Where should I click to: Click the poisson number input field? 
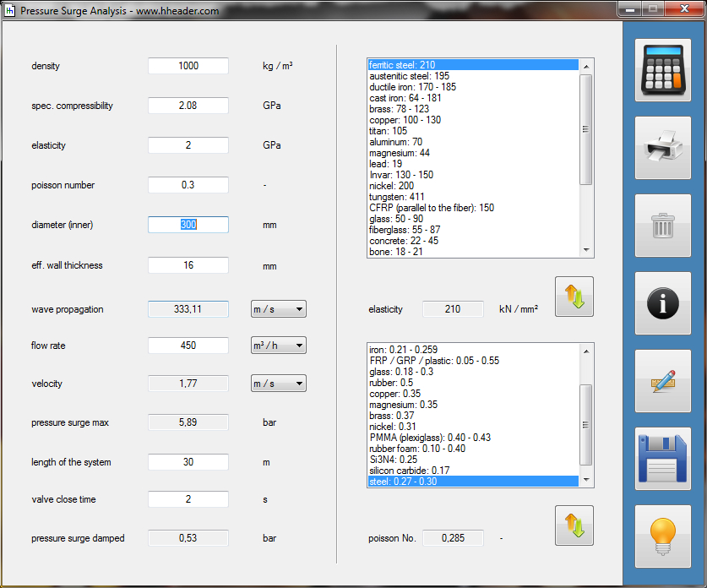(188, 185)
